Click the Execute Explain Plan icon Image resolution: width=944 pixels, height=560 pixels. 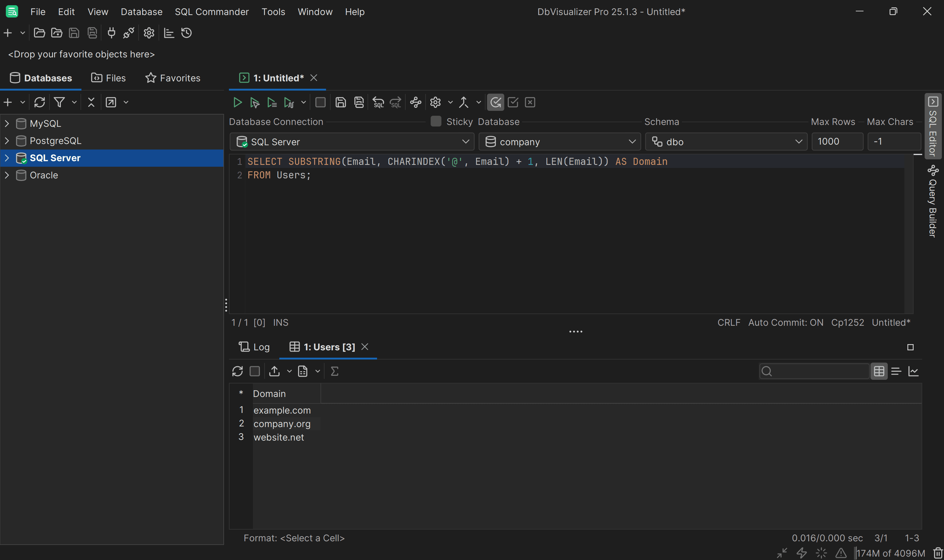289,102
